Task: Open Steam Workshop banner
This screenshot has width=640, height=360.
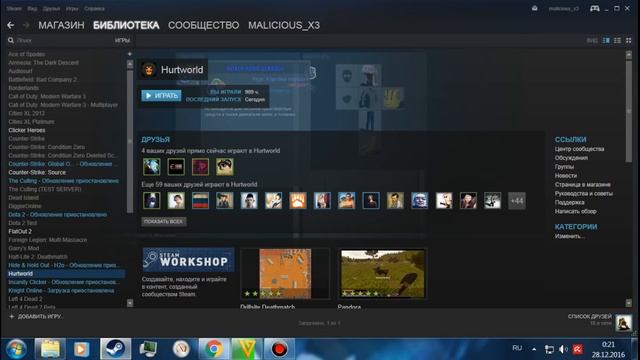Action: (188, 260)
